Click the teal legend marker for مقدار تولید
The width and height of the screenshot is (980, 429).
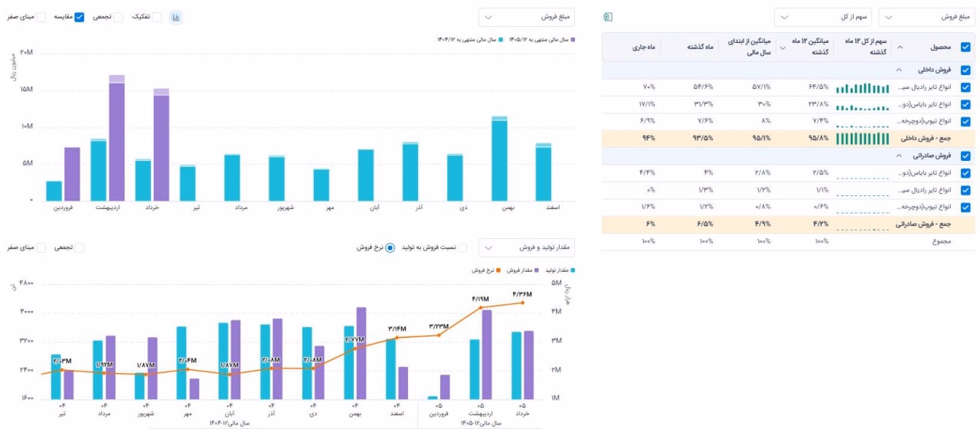(573, 270)
